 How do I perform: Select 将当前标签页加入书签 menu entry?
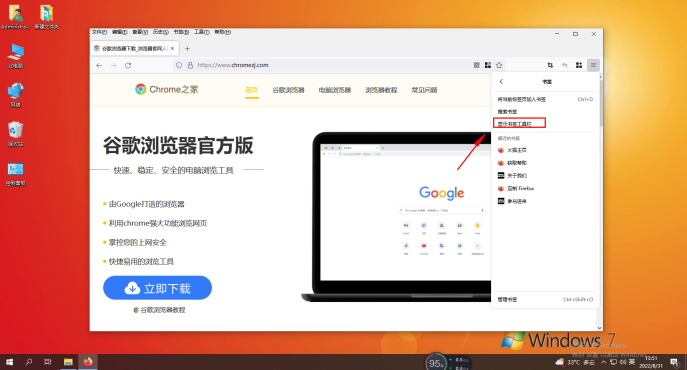pos(545,99)
